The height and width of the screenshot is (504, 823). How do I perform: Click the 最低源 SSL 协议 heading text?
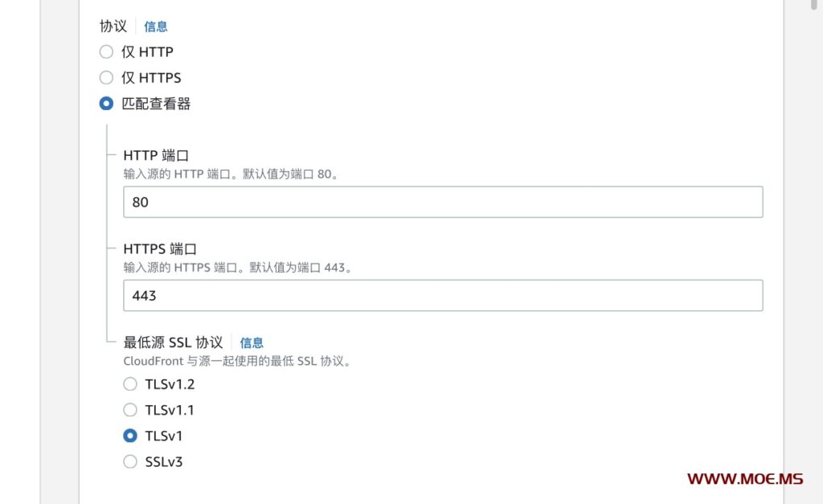173,342
